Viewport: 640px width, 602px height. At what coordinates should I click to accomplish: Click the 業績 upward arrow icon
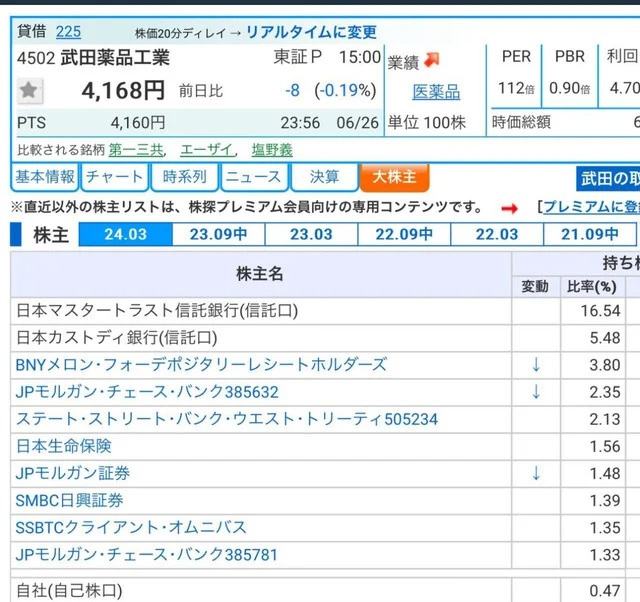click(x=432, y=60)
